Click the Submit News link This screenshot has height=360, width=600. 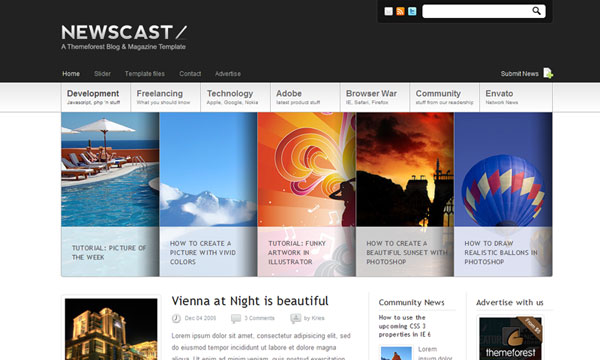tap(519, 74)
